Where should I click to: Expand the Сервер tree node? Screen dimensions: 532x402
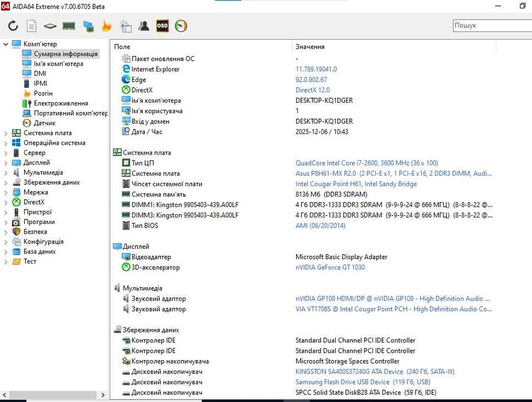(6, 153)
